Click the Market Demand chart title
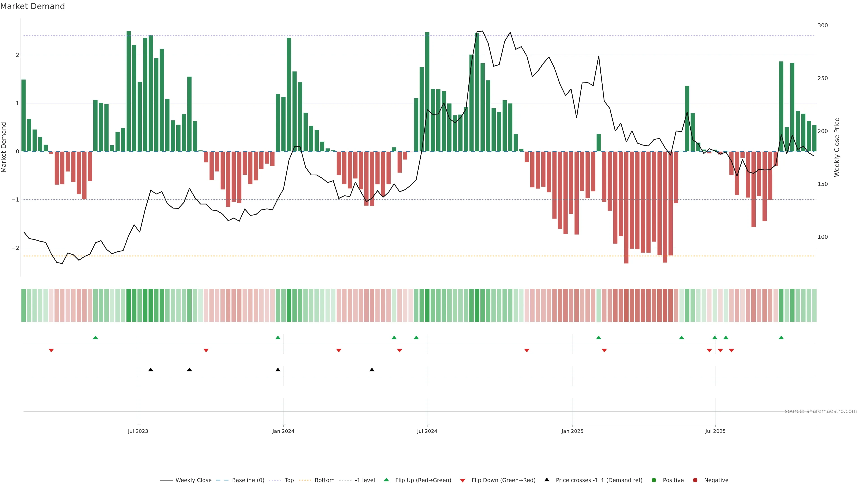 32,6
